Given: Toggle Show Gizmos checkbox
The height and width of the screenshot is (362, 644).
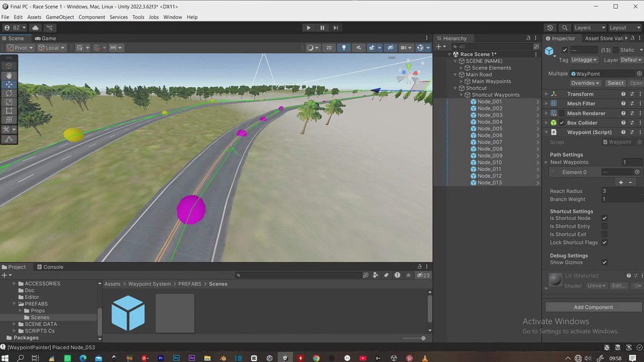Looking at the screenshot, I should pos(604,262).
